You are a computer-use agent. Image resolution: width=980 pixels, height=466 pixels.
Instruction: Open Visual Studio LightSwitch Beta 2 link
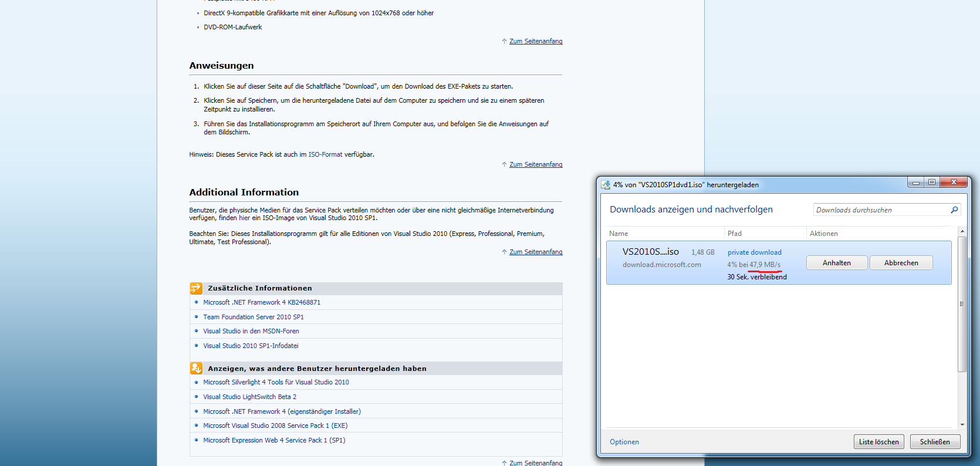(250, 397)
